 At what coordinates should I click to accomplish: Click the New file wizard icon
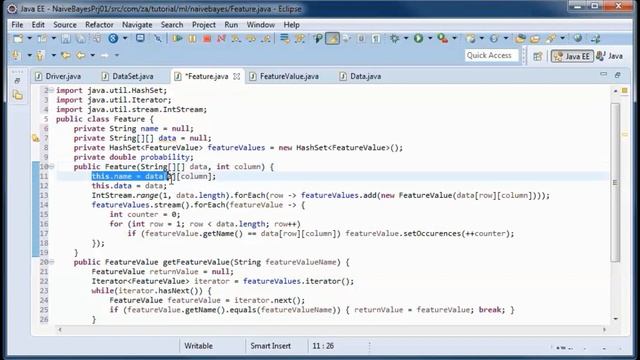[x=18, y=39]
